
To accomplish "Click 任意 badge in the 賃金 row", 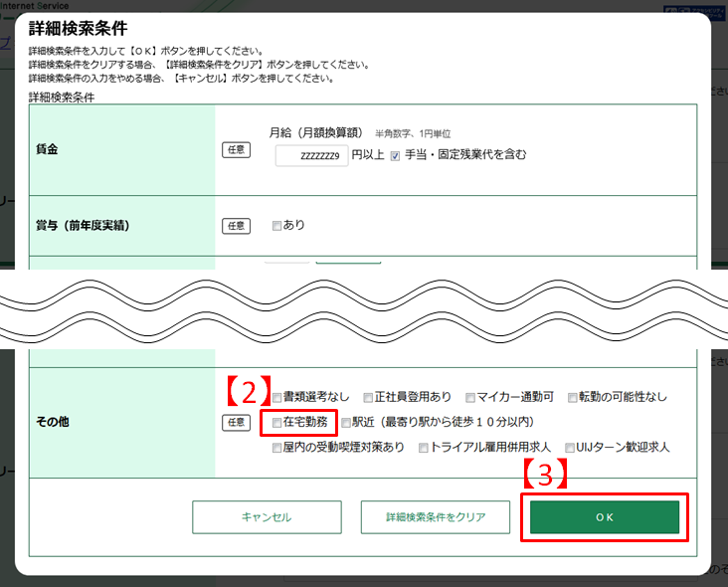I will 237,149.
